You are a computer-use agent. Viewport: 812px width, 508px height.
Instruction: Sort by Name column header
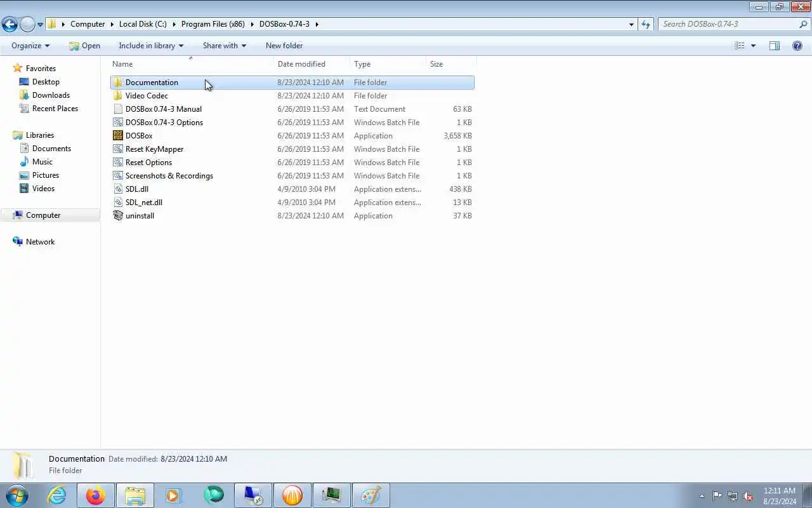tap(192, 64)
